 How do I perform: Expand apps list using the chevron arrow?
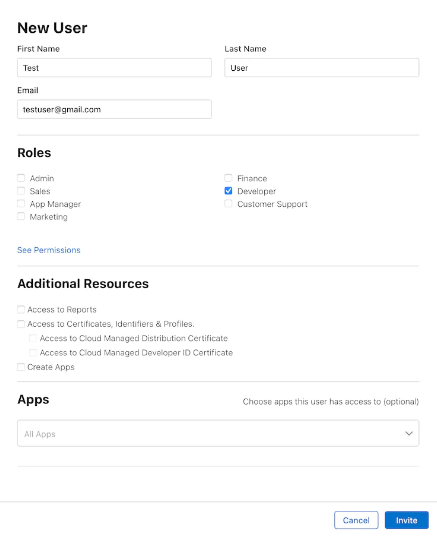click(409, 434)
